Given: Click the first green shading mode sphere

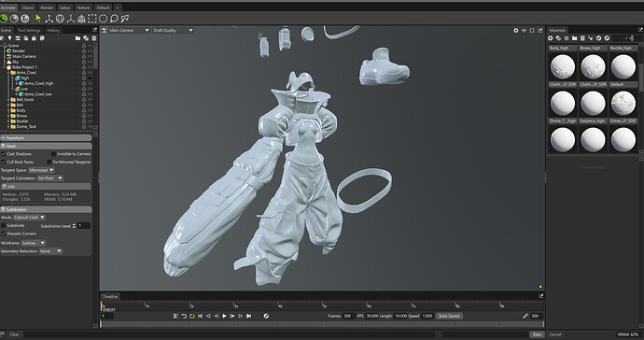Looking at the screenshot, I should coord(4,19).
